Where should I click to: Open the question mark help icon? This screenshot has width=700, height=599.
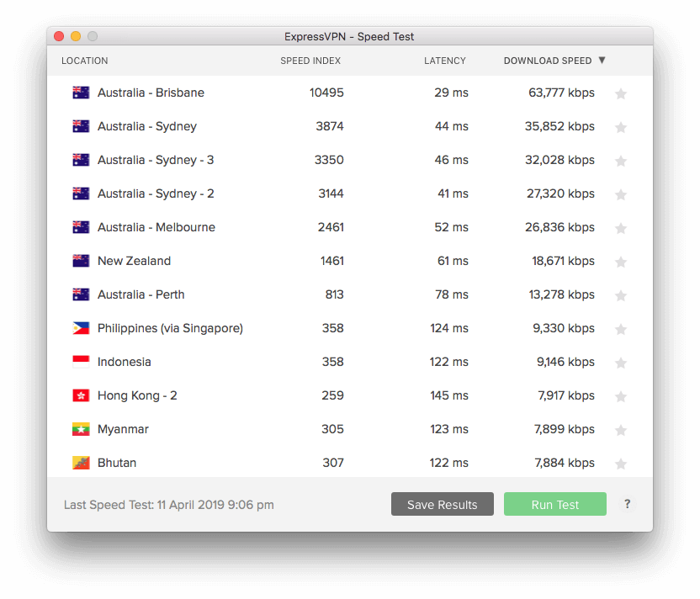coord(628,505)
